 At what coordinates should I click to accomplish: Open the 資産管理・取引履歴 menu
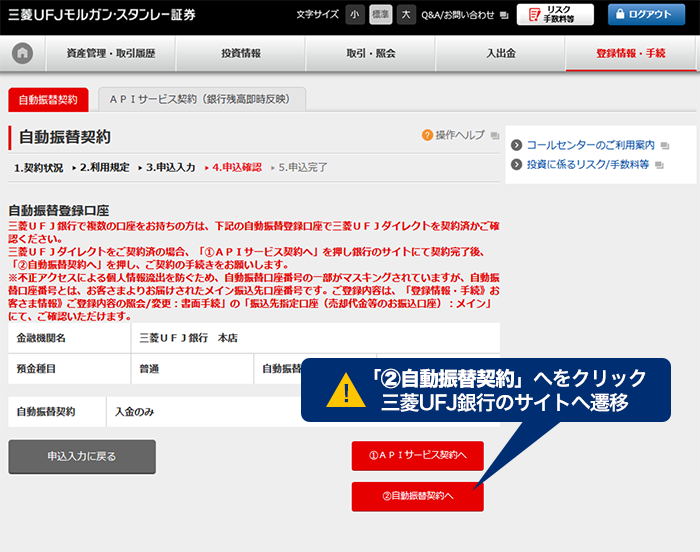pos(111,54)
